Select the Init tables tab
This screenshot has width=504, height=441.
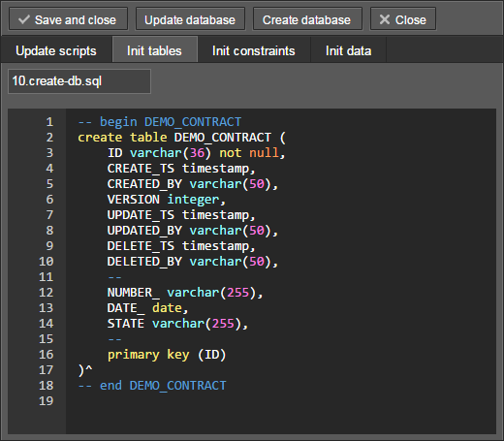click(154, 50)
